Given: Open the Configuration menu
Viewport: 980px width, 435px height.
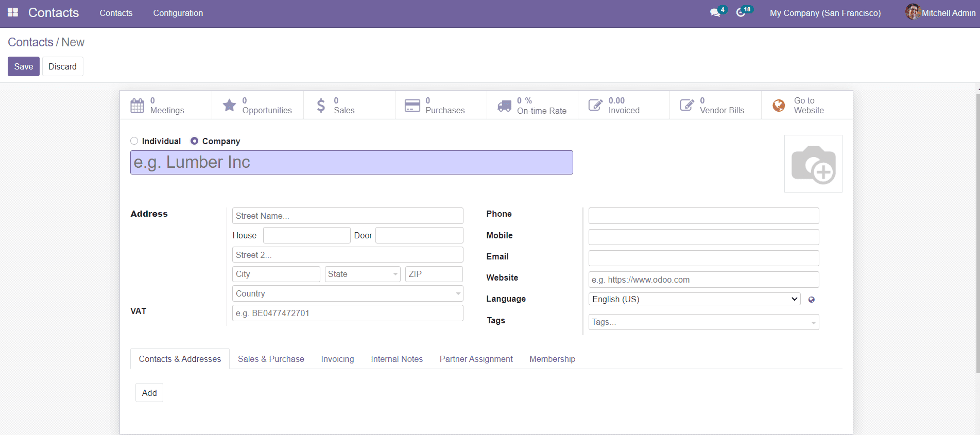Looking at the screenshot, I should click(178, 13).
